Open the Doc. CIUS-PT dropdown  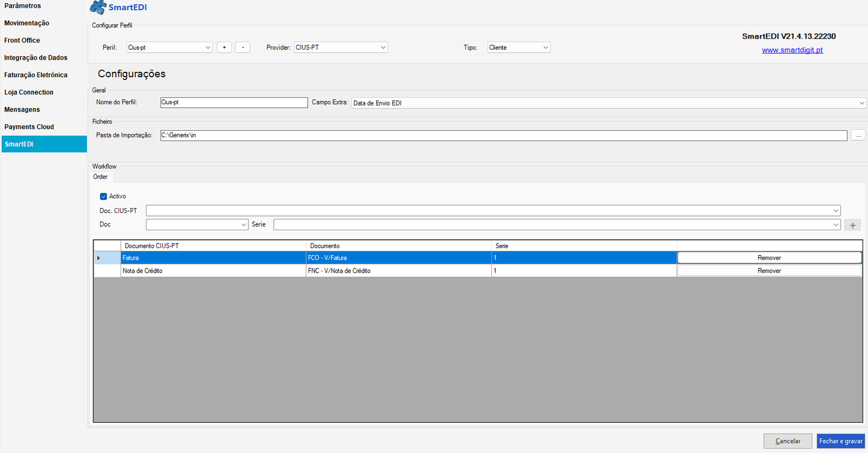pos(493,210)
